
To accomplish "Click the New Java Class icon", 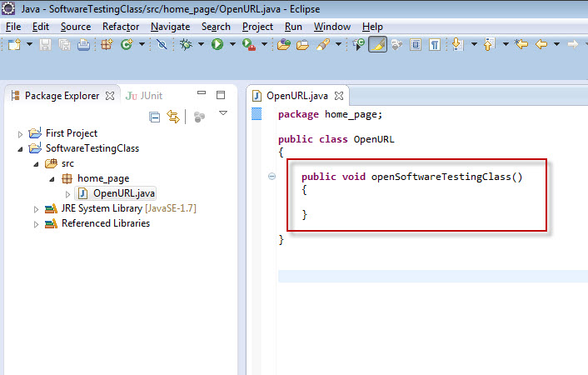I will pos(127,45).
